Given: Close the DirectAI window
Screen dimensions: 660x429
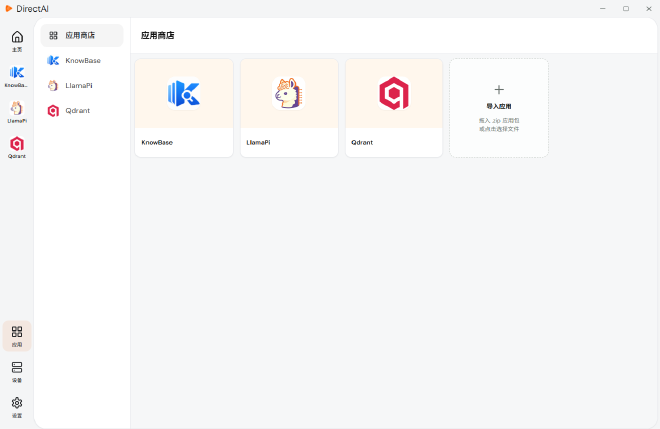Looking at the screenshot, I should pyautogui.click(x=649, y=8).
